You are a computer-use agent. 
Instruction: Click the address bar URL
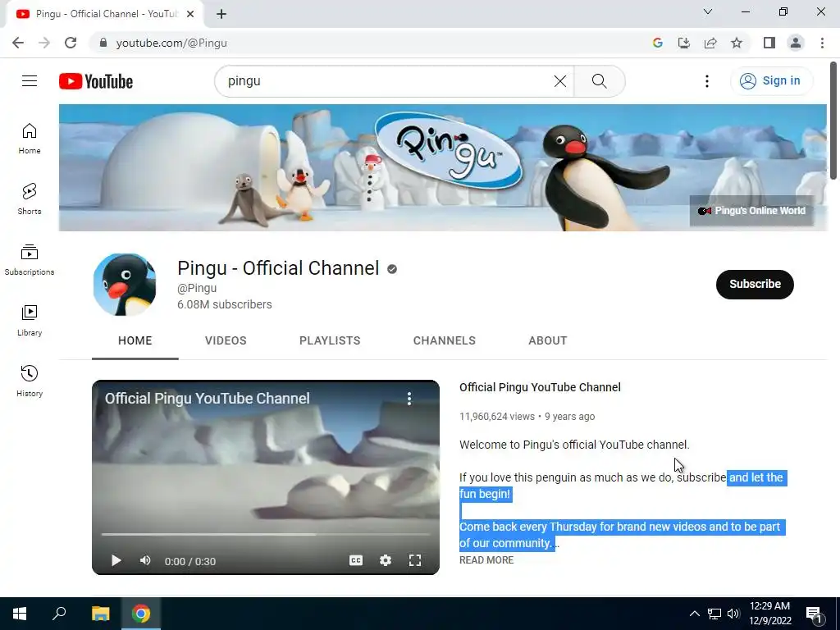pos(171,43)
